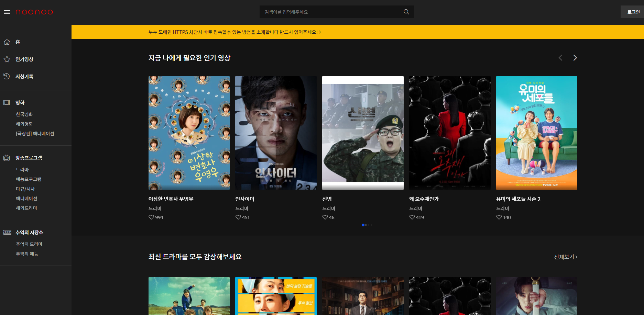644x315 pixels.
Task: Click the film icon beside 영화
Action: click(7, 102)
